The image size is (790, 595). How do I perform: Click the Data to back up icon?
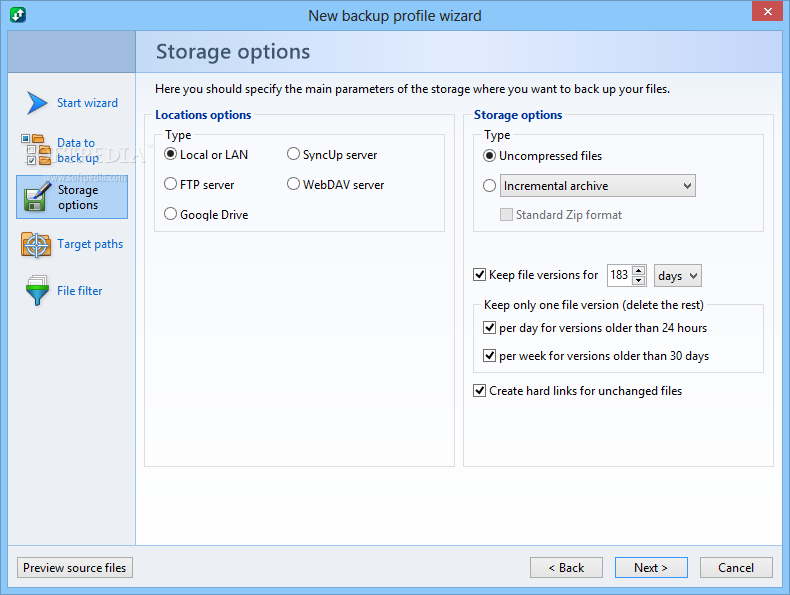tap(35, 149)
